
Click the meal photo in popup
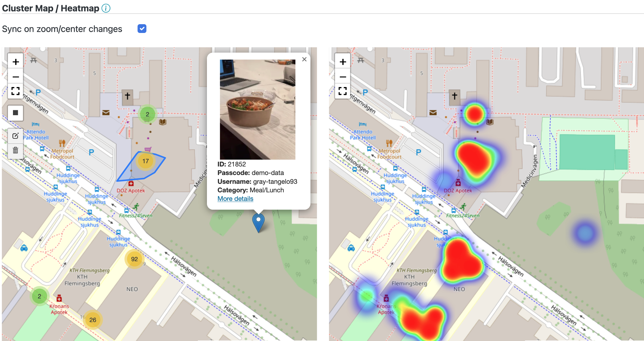(x=257, y=109)
